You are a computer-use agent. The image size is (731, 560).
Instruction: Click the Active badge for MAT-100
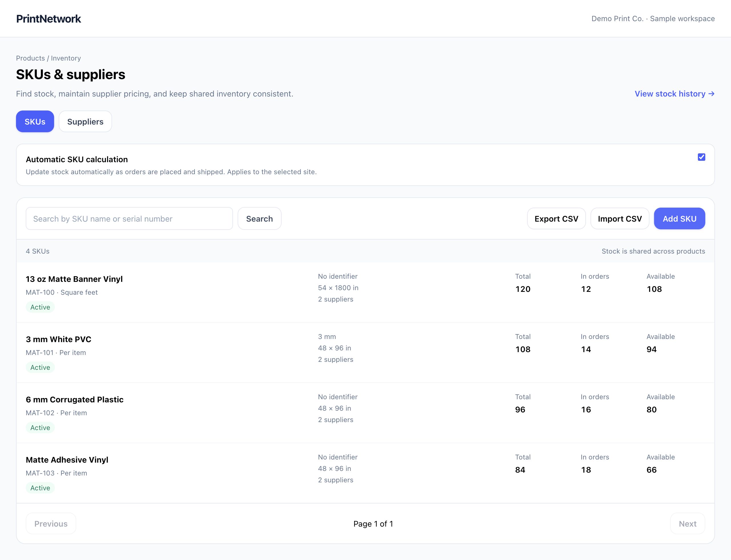pos(40,307)
